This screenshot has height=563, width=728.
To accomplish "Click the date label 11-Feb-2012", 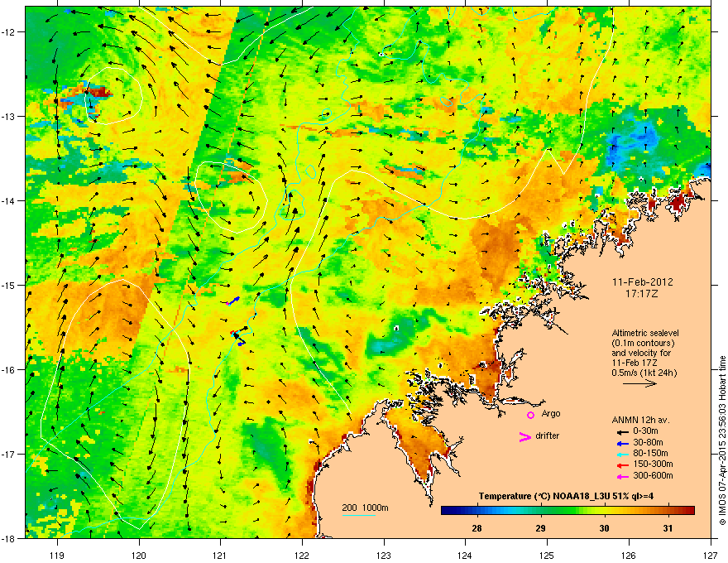I will coord(643,282).
